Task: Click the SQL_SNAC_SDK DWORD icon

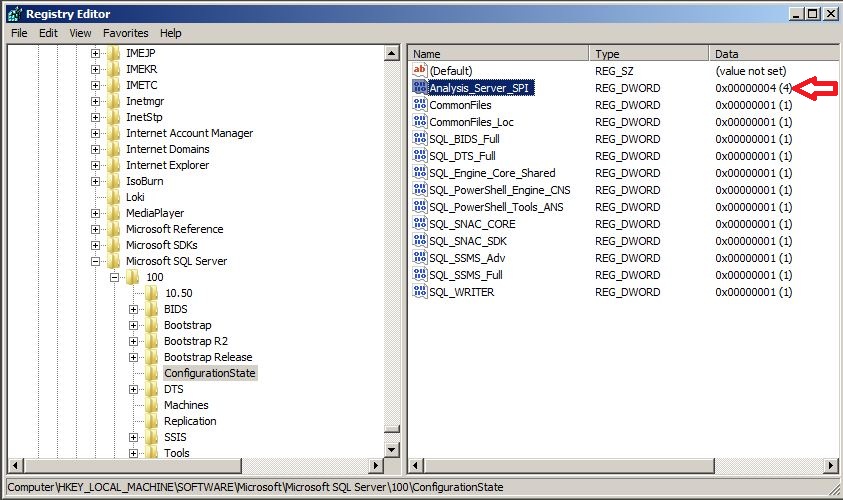Action: pyautogui.click(x=419, y=240)
